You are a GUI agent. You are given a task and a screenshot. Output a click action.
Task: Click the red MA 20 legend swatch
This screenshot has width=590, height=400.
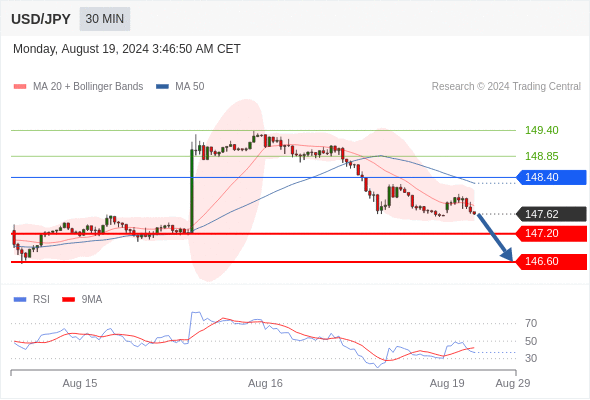20,87
